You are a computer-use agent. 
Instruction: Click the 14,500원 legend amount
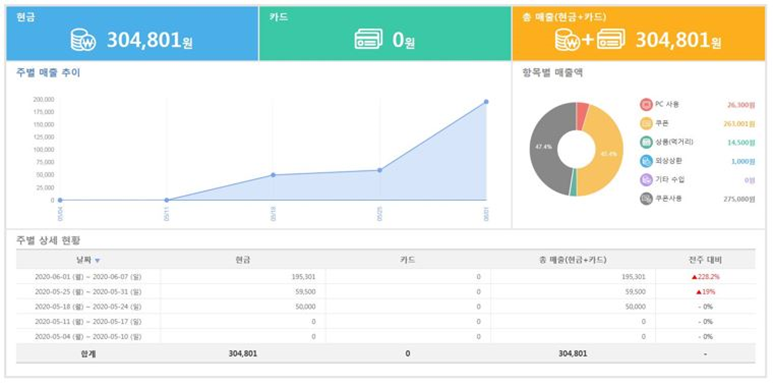tap(741, 142)
